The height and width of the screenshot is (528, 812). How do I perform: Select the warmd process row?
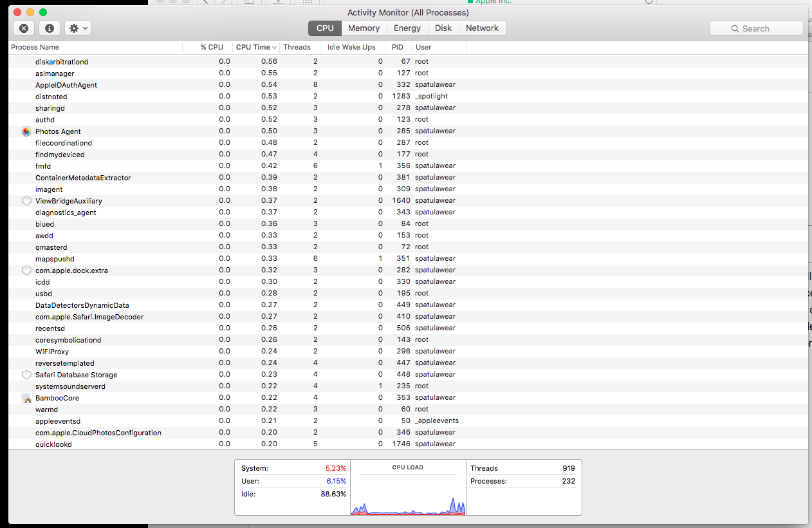click(x=408, y=410)
